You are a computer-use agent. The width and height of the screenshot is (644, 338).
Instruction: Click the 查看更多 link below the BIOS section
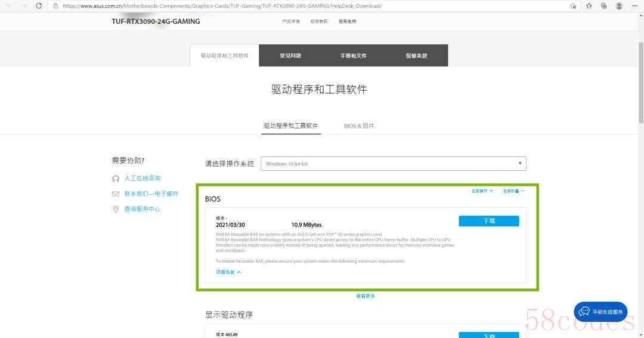point(366,296)
